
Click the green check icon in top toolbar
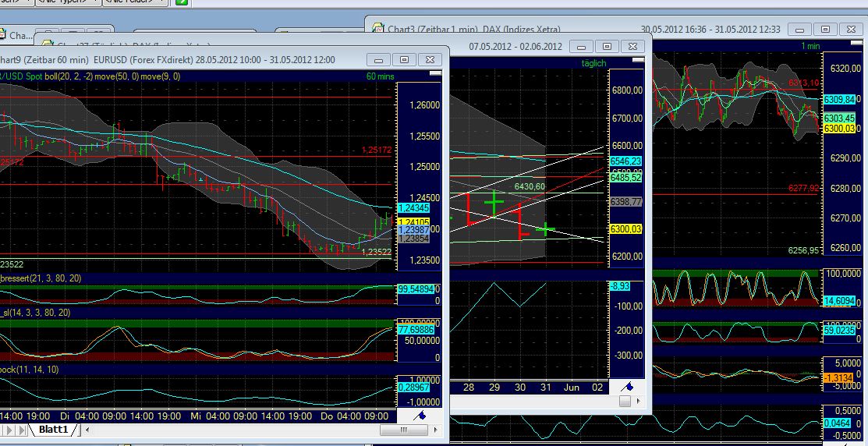182,2
